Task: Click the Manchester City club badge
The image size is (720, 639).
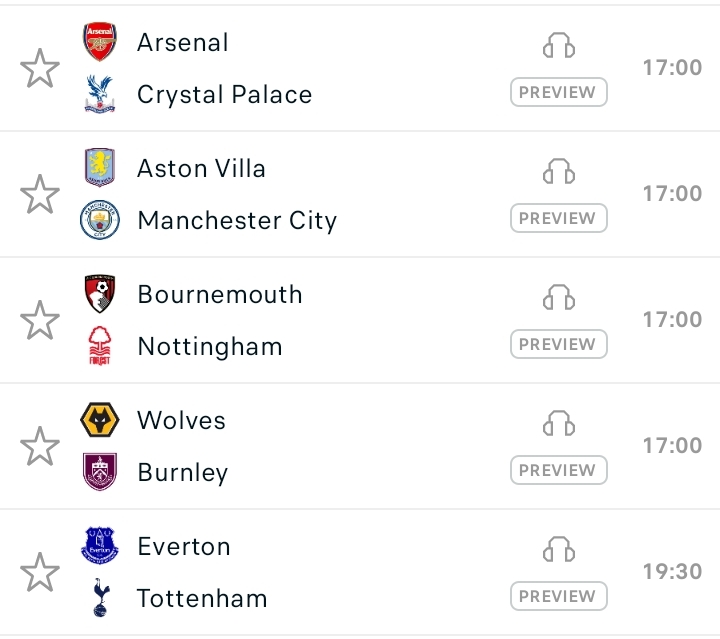Action: (100, 220)
